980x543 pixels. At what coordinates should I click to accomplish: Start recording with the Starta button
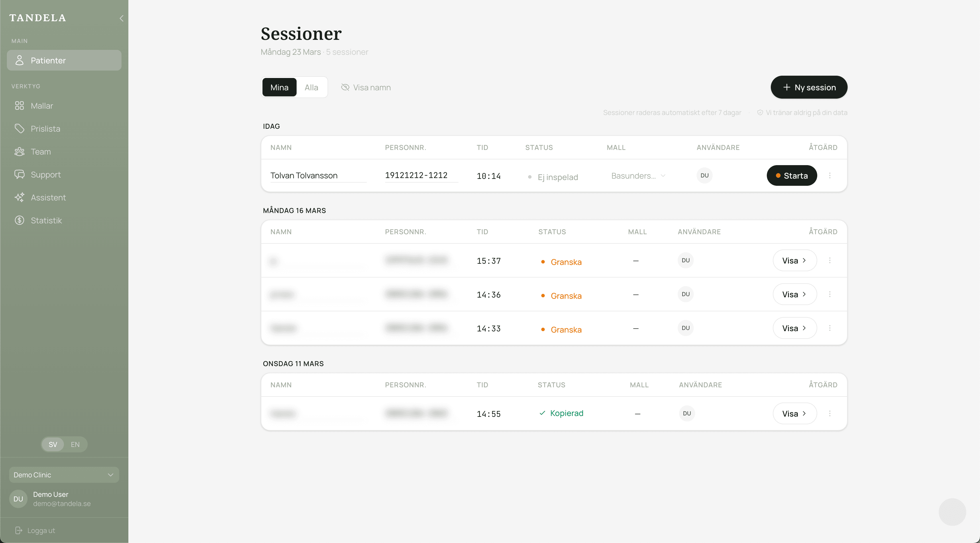tap(792, 175)
